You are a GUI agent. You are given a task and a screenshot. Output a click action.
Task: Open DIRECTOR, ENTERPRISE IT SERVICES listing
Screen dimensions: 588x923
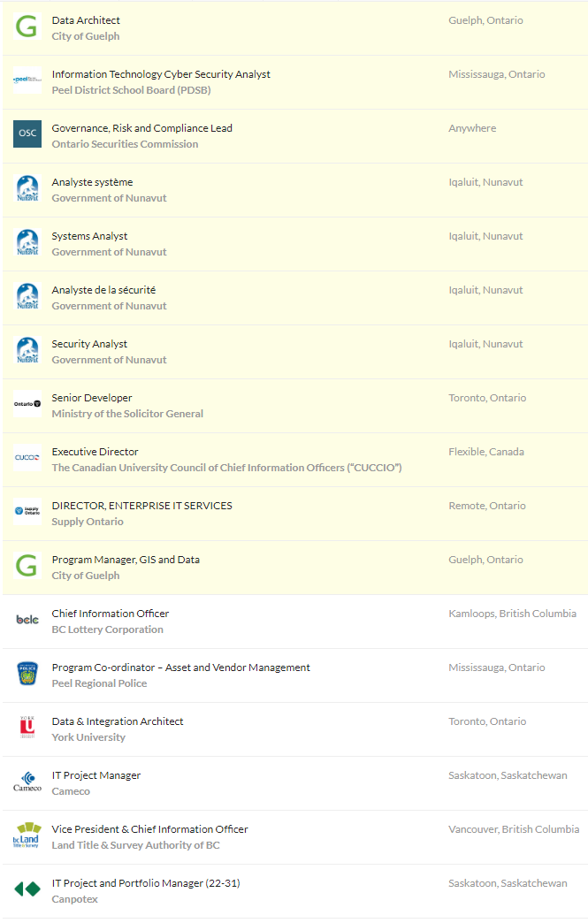point(141,506)
